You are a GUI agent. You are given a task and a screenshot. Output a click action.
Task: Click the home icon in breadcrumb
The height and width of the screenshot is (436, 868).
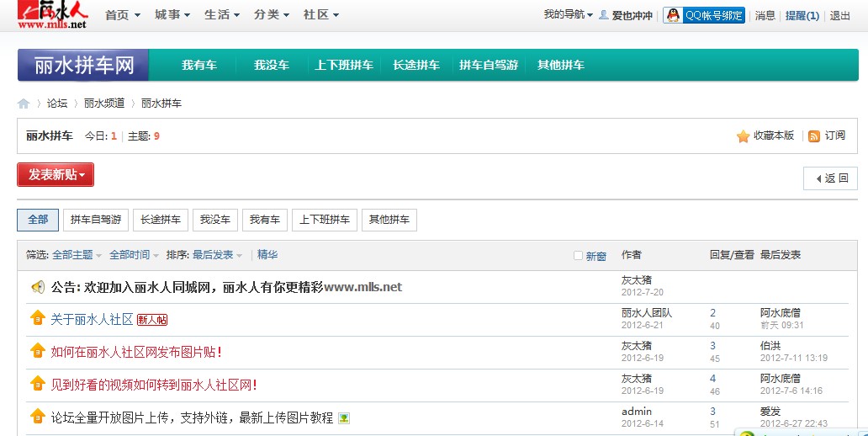click(x=24, y=104)
